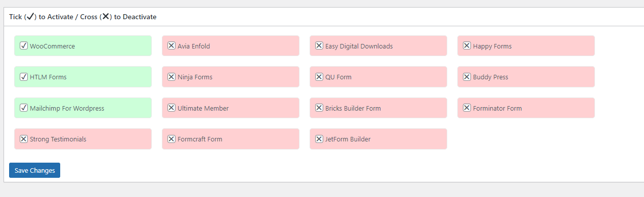This screenshot has height=197, width=644.
Task: Click the Formcraft Form label text
Action: 200,139
